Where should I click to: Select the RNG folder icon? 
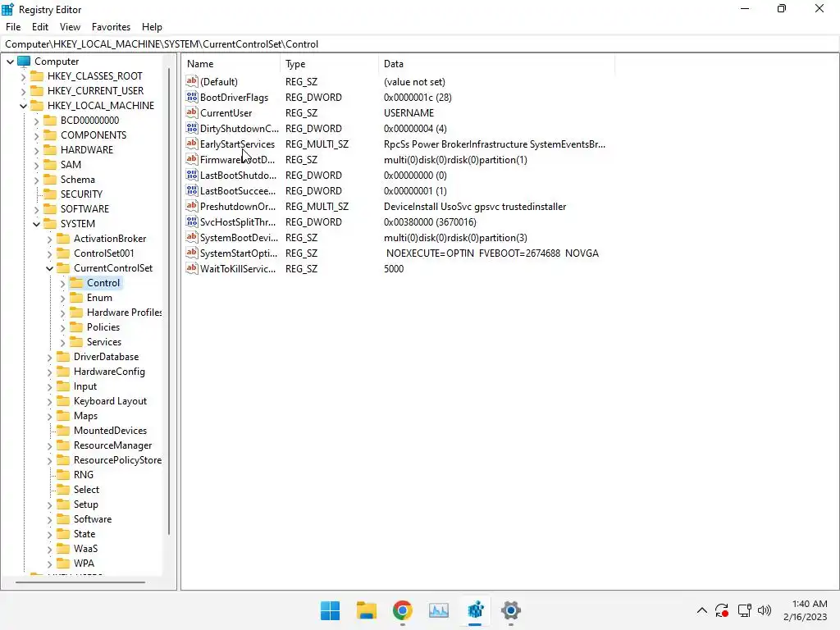[63, 475]
